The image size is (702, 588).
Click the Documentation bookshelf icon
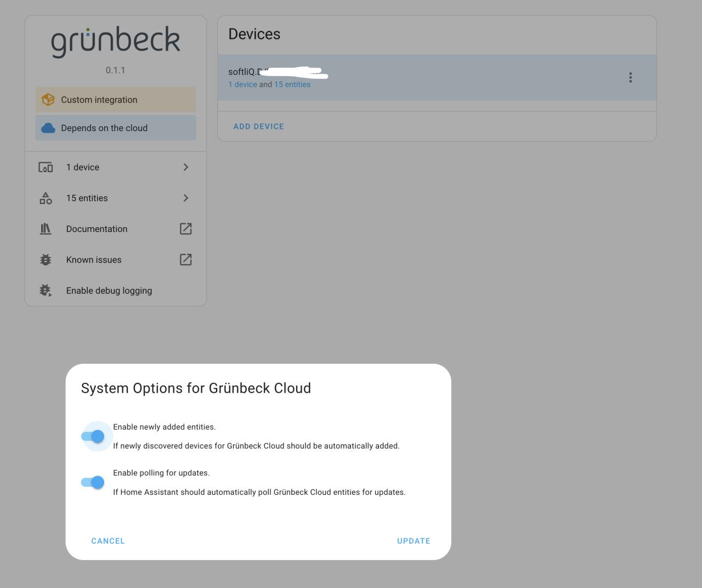pyautogui.click(x=46, y=229)
